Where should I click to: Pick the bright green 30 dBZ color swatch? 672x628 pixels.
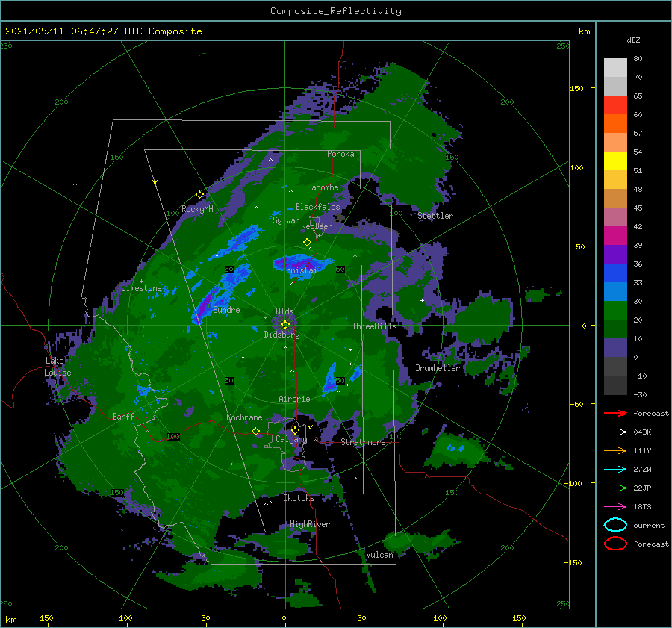[615, 310]
